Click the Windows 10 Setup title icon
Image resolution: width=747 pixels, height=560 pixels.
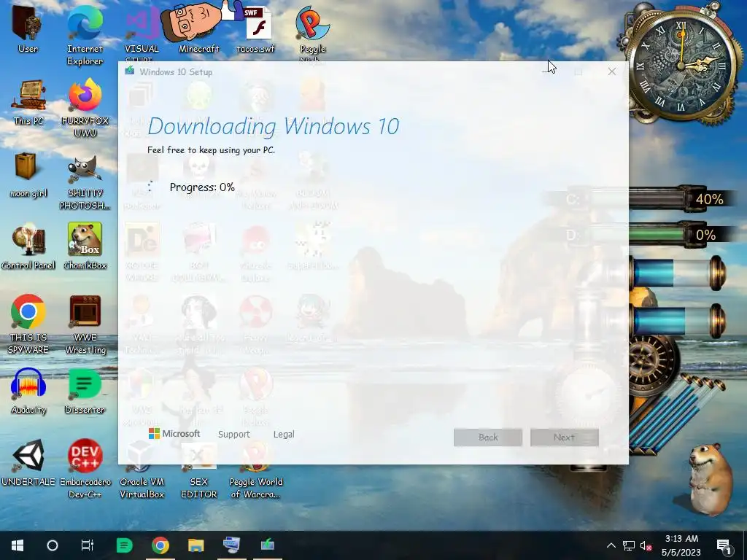pos(130,71)
